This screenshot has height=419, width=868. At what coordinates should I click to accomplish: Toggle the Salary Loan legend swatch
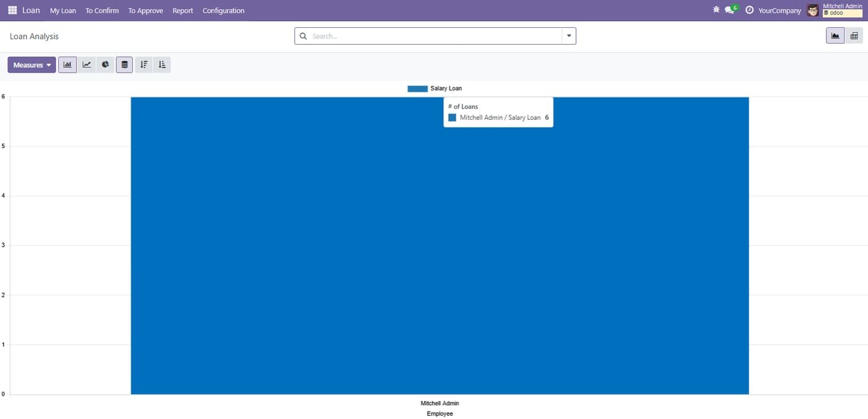417,89
